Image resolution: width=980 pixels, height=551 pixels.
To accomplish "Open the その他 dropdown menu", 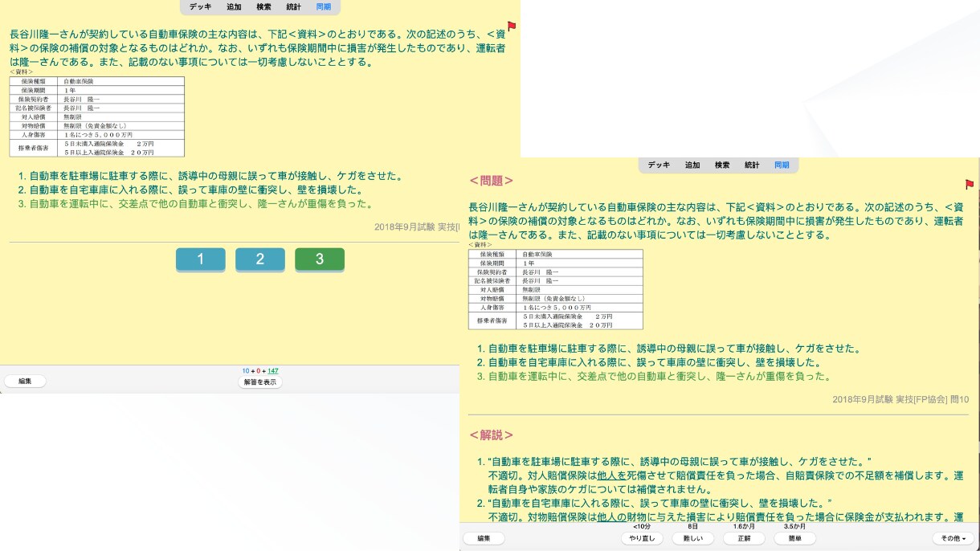I will tap(953, 538).
